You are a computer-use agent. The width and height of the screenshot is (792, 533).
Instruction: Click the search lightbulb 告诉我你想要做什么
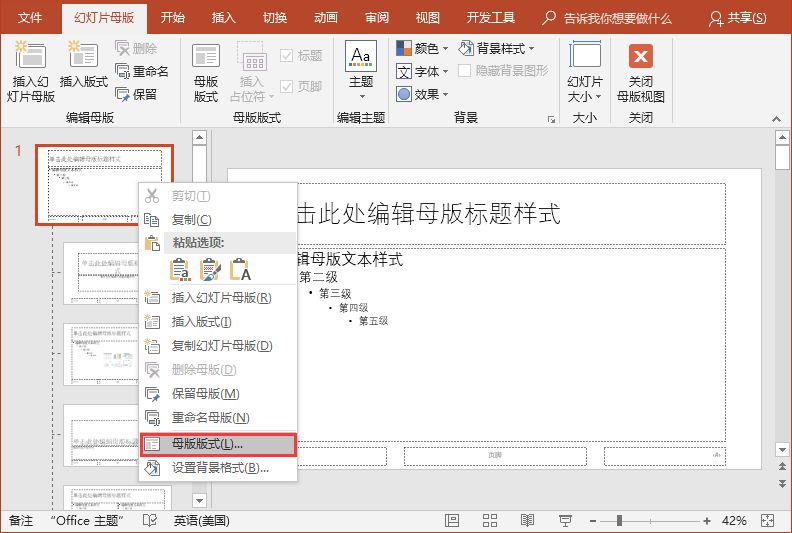coord(607,18)
